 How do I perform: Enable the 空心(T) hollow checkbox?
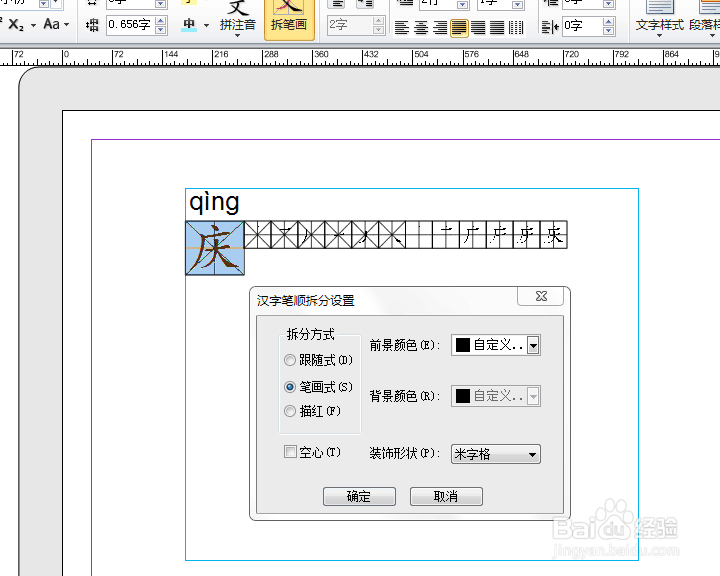290,452
